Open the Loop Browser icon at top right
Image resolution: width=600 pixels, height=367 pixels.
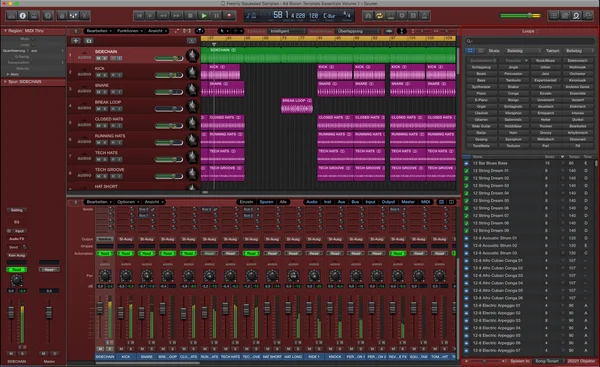coord(576,16)
